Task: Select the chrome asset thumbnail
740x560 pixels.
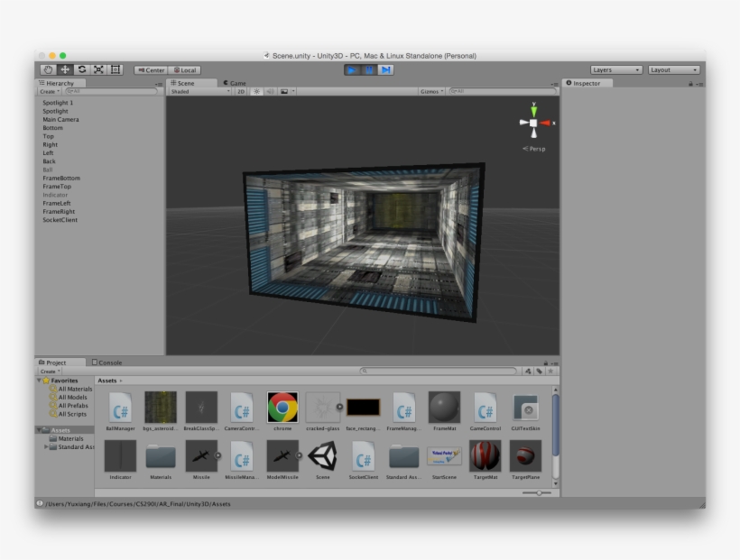Action: tap(282, 408)
